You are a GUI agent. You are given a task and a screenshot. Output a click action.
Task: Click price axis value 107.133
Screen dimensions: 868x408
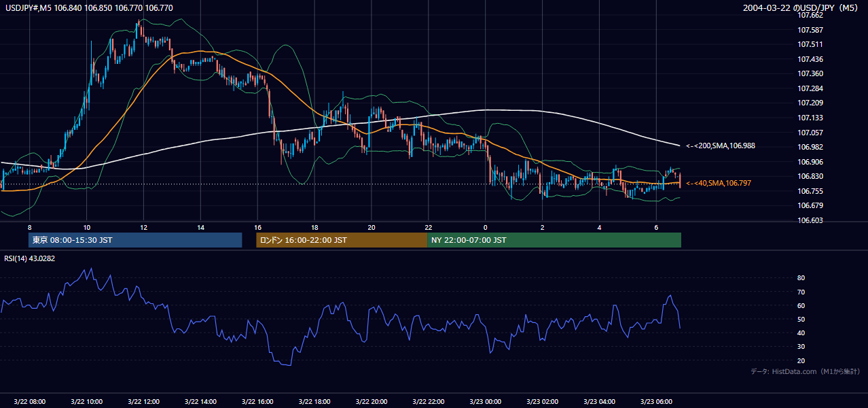[811, 118]
